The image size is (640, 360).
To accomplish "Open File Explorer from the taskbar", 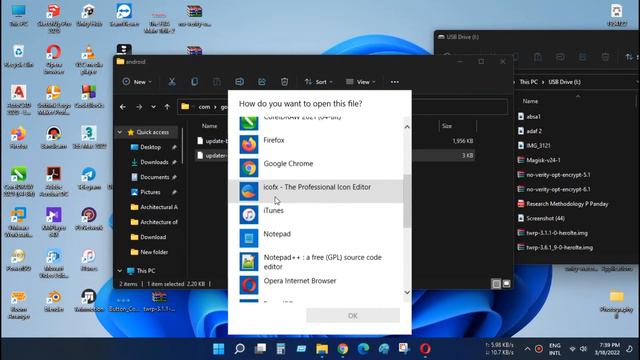I will click(322, 349).
